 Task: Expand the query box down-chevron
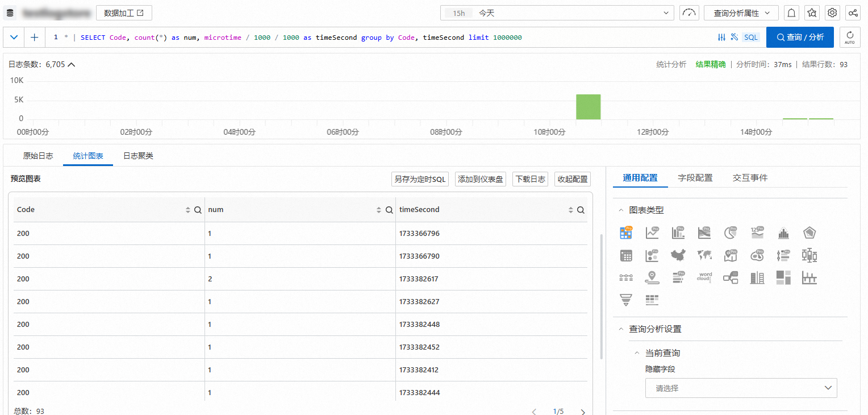[x=14, y=38]
